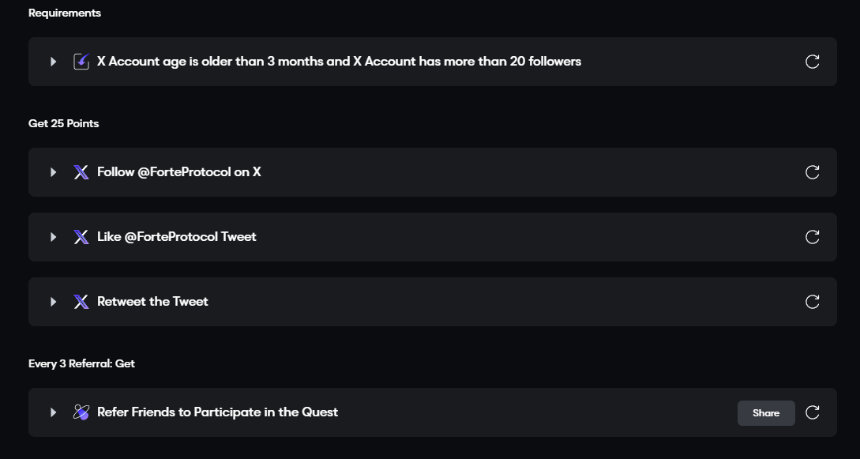Expand the Refer Friends to Participate row
The image size is (860, 459).
pos(53,412)
